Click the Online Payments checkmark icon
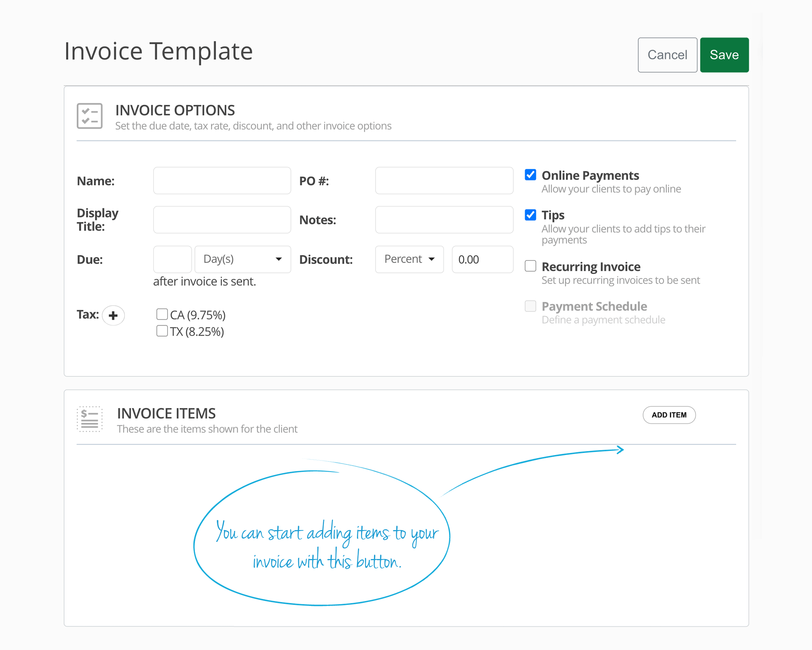Image resolution: width=812 pixels, height=650 pixels. click(x=530, y=175)
